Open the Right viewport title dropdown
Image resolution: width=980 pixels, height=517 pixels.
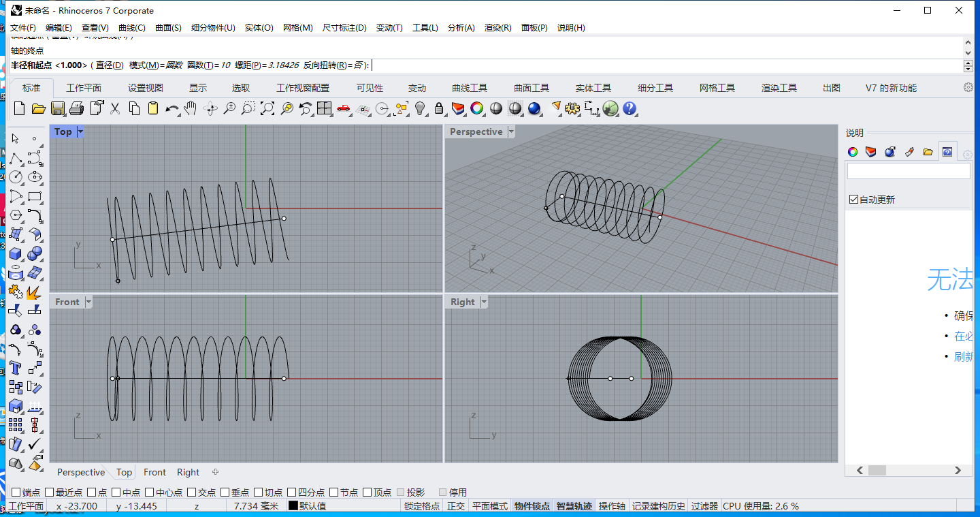coord(484,302)
